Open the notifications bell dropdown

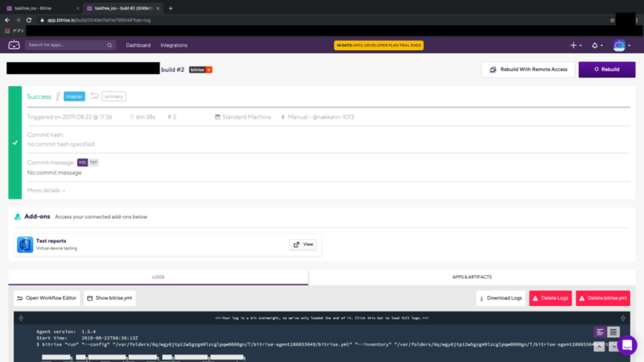pyautogui.click(x=597, y=45)
